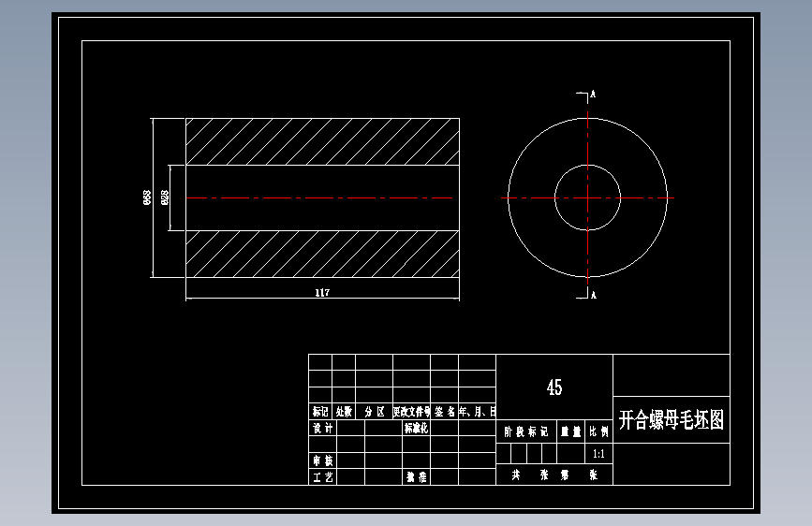Viewport: 812px width, 526px height.
Task: Click the 设计 row label
Action: coord(322,428)
